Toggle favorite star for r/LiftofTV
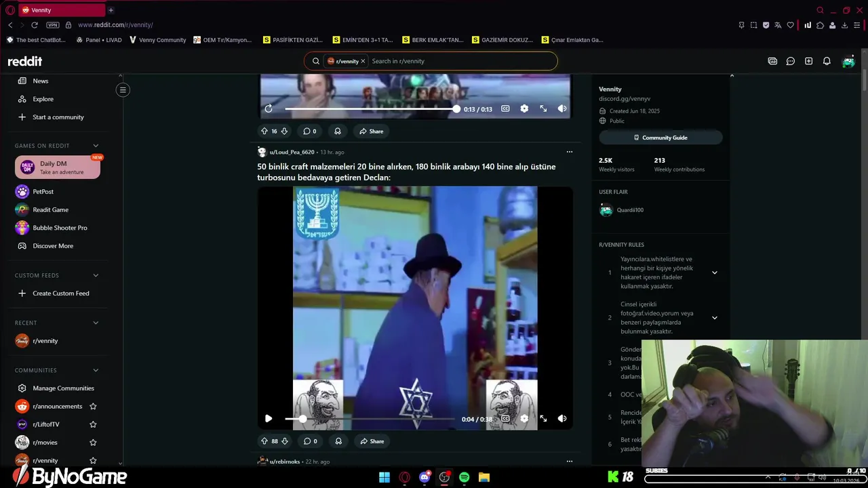The width and height of the screenshot is (868, 488). pyautogui.click(x=93, y=424)
